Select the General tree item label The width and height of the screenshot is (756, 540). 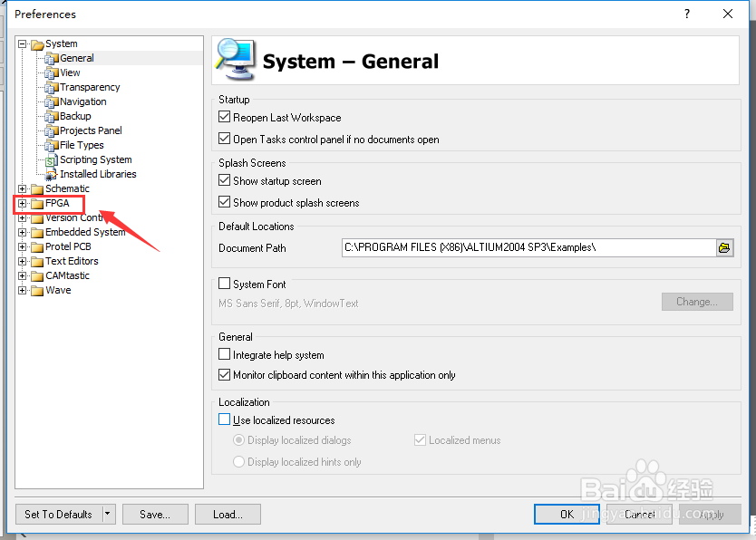pos(77,58)
